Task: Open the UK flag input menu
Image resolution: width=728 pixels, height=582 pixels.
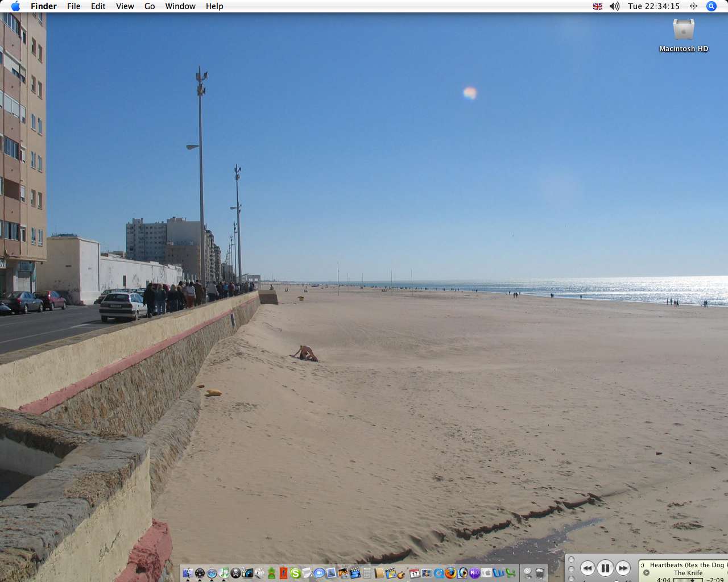Action: tap(598, 6)
